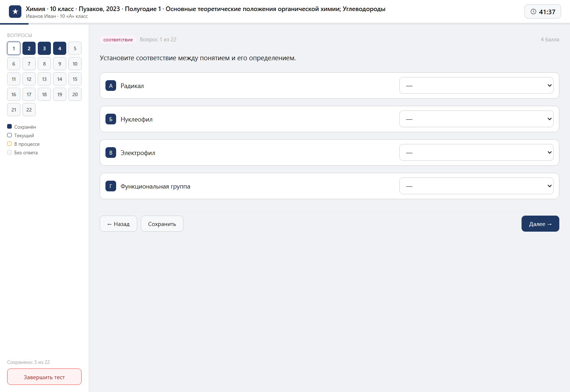Click letter badge Г for Функциональная группа
This screenshot has height=392, width=570.
pyautogui.click(x=111, y=186)
